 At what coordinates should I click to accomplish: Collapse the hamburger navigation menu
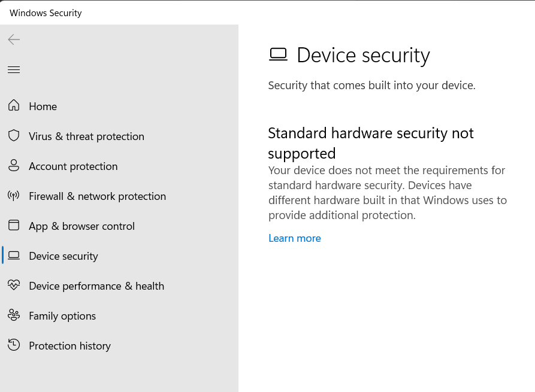pyautogui.click(x=14, y=70)
